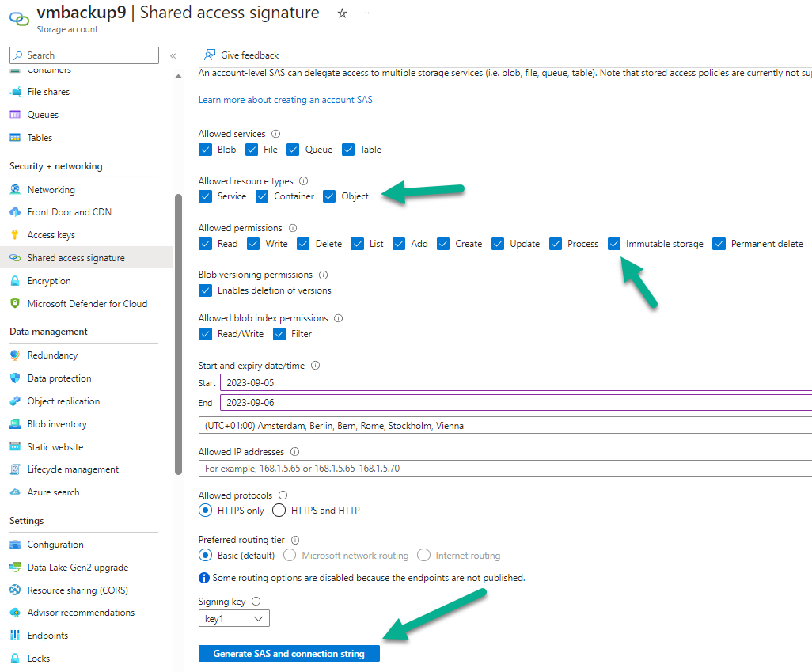Click the Give feedback button

pyautogui.click(x=241, y=55)
